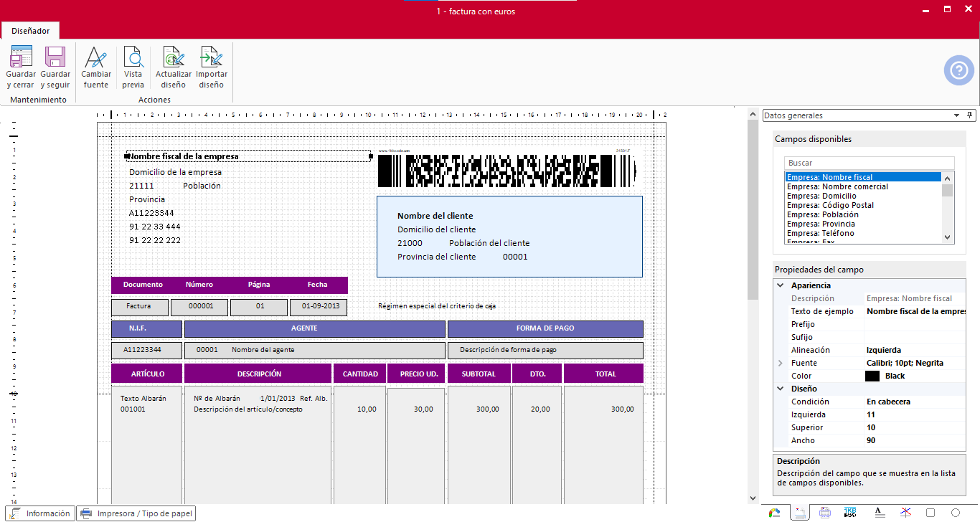Click the pin icon on Datos generales panel
Screen dimensions: 980x522
click(970, 115)
